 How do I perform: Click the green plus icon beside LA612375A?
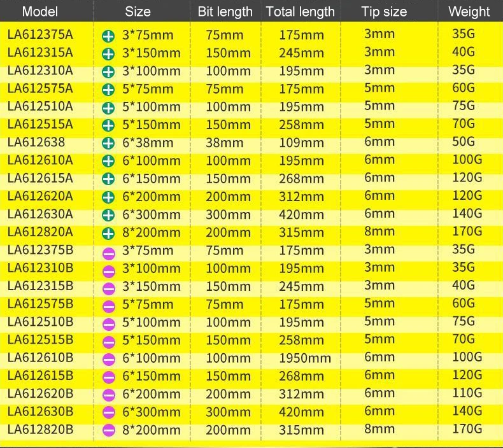(108, 36)
